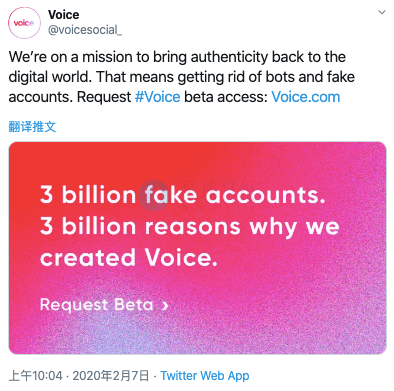The height and width of the screenshot is (391, 394).
Task: Click the arrow beside Request Beta
Action: coord(165,305)
